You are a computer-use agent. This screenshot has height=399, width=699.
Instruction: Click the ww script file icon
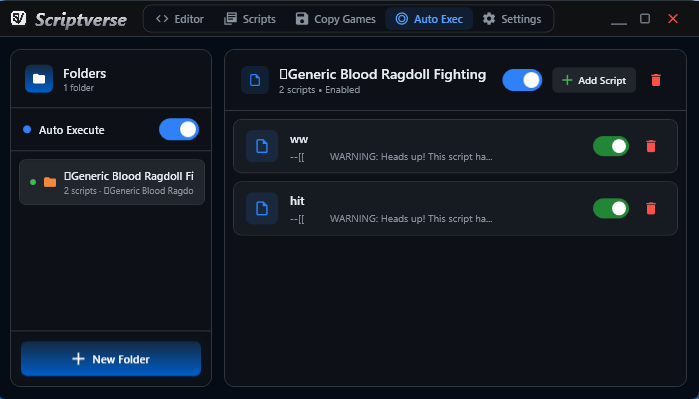[262, 146]
